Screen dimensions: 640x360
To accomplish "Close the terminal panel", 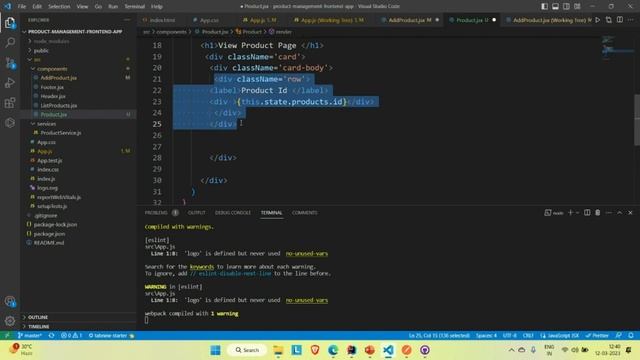I will (x=630, y=213).
